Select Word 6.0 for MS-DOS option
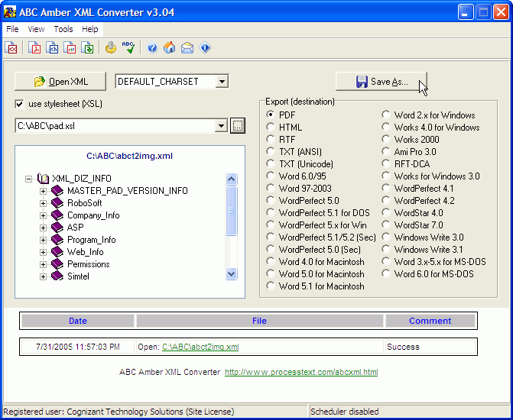This screenshot has width=513, height=420. (x=386, y=274)
